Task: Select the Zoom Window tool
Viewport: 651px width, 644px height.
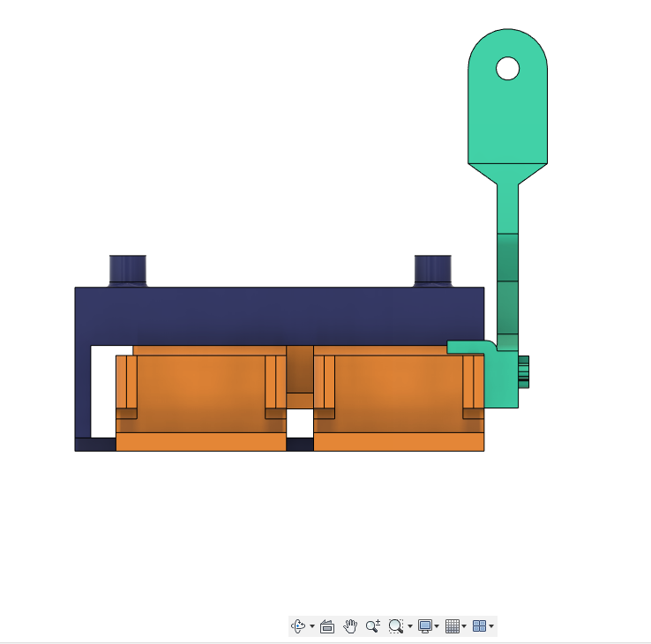Action: [x=396, y=626]
